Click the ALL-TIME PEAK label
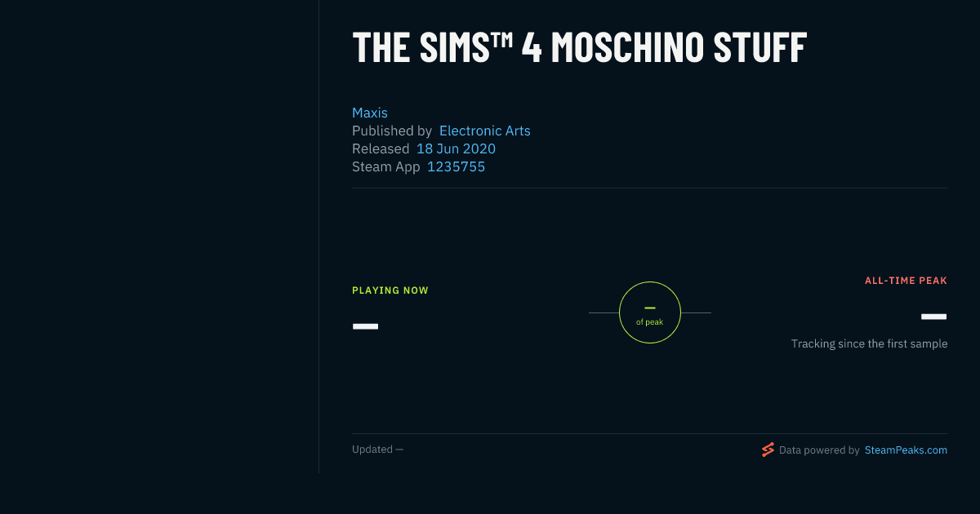 click(x=906, y=281)
